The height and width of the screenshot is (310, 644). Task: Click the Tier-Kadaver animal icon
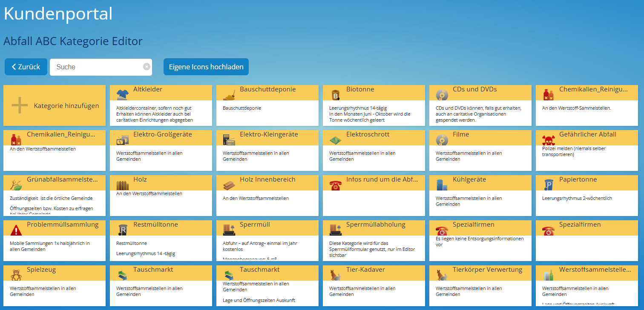pyautogui.click(x=335, y=275)
